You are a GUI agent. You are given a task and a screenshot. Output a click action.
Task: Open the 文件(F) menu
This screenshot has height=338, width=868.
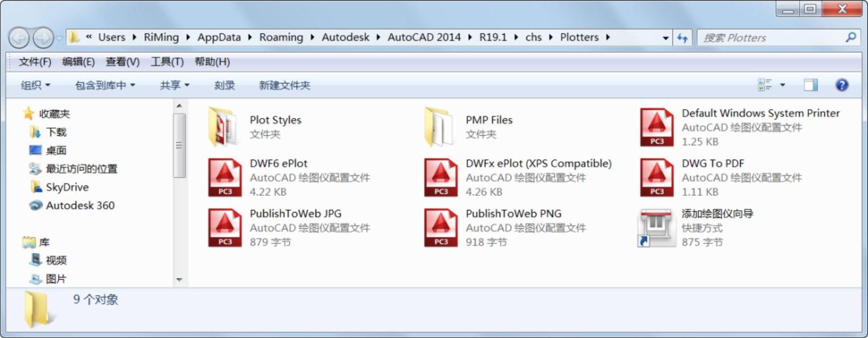(x=35, y=62)
